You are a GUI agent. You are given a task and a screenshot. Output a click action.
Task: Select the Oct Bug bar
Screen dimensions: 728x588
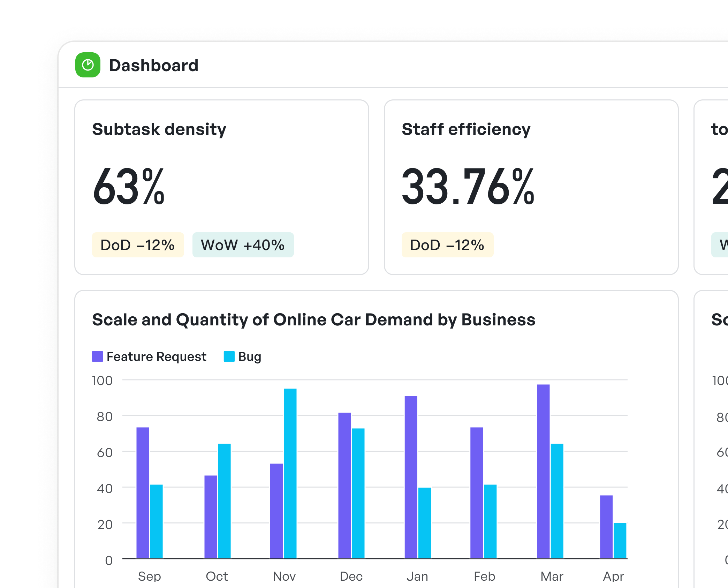(224, 501)
